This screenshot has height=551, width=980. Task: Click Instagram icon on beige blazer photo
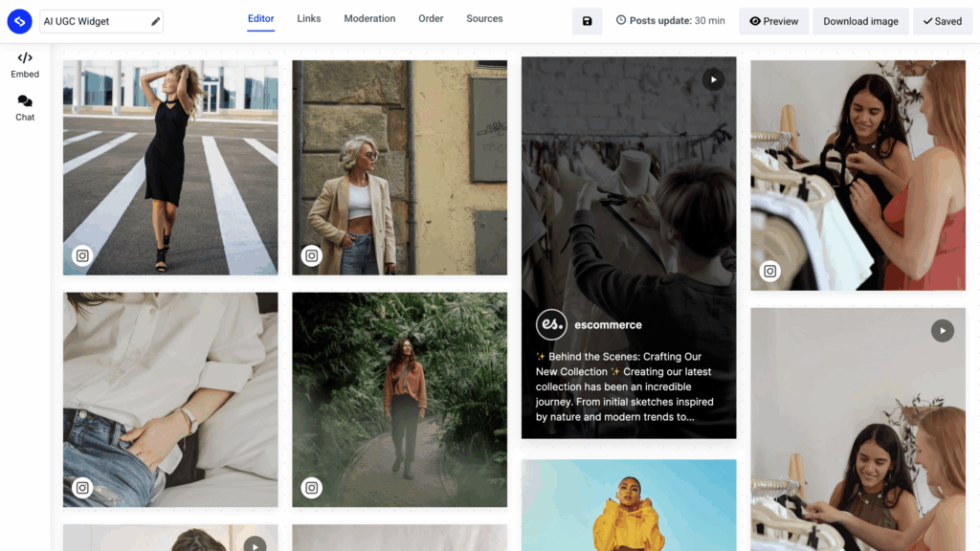(x=311, y=255)
